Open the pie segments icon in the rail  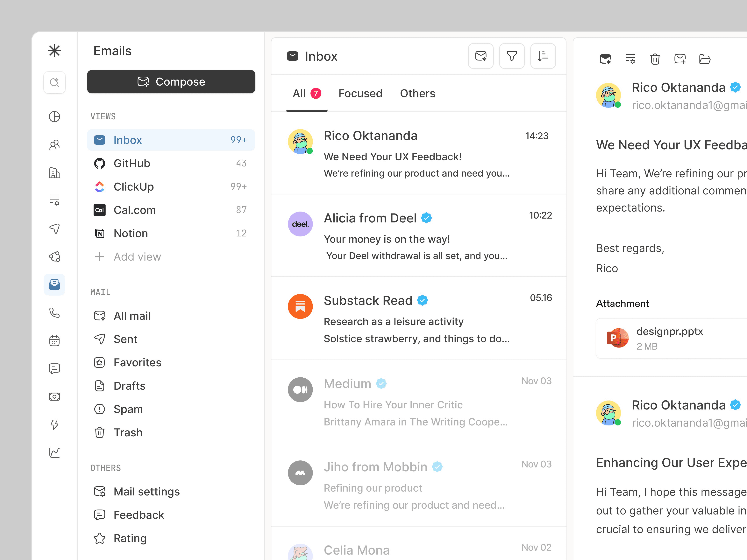(x=54, y=256)
